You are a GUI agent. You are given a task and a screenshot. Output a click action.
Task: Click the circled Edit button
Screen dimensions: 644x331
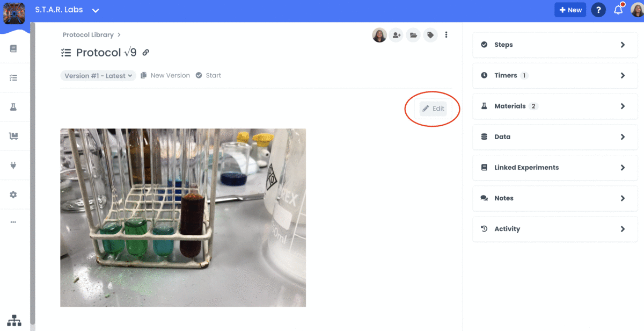click(x=433, y=109)
